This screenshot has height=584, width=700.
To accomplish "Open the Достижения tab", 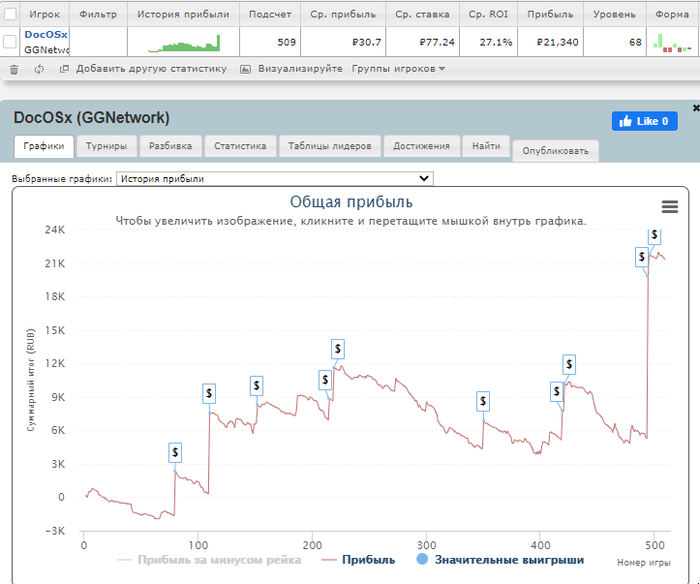I will 421,146.
